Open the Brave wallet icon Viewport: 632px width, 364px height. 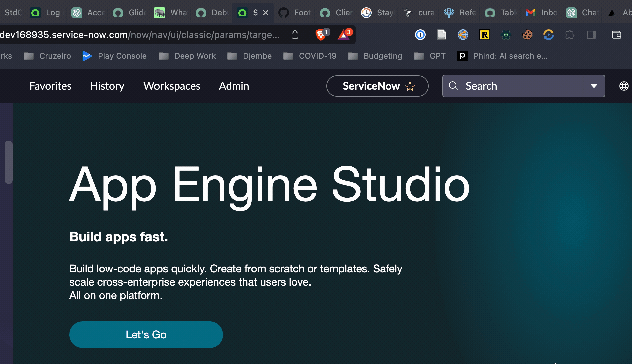click(x=617, y=35)
